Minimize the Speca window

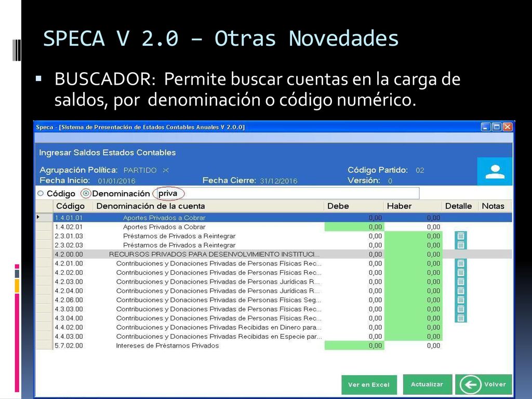tap(486, 127)
